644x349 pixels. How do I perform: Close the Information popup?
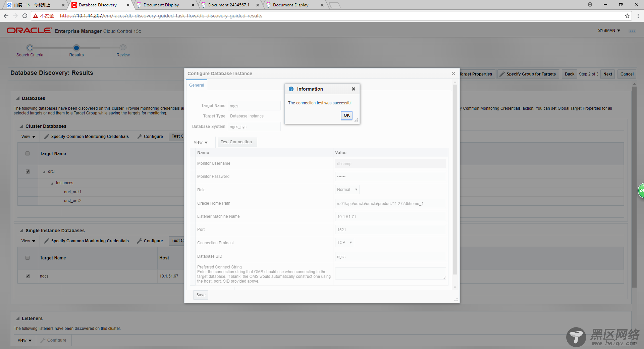click(353, 89)
